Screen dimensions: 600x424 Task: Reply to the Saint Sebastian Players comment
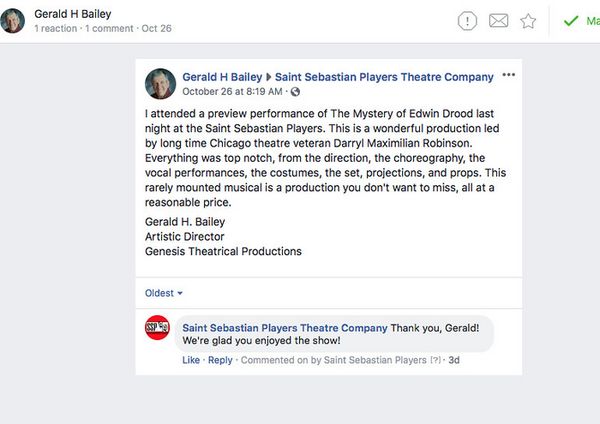[x=220, y=360]
